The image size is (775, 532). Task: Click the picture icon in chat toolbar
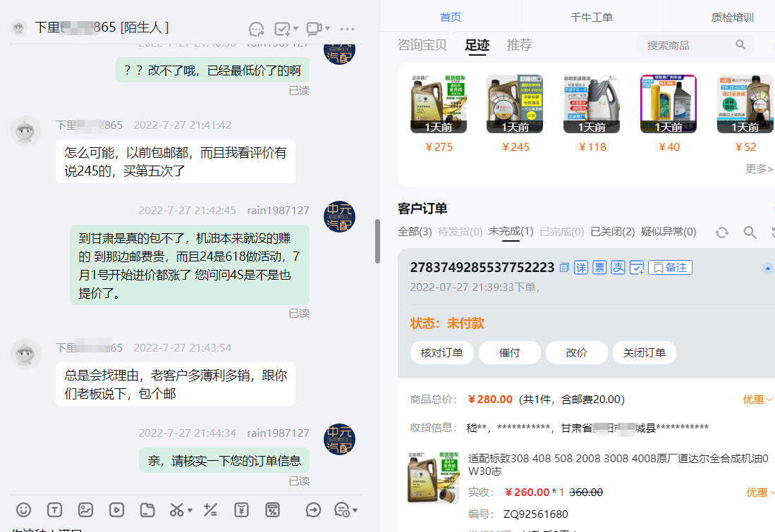pos(85,509)
